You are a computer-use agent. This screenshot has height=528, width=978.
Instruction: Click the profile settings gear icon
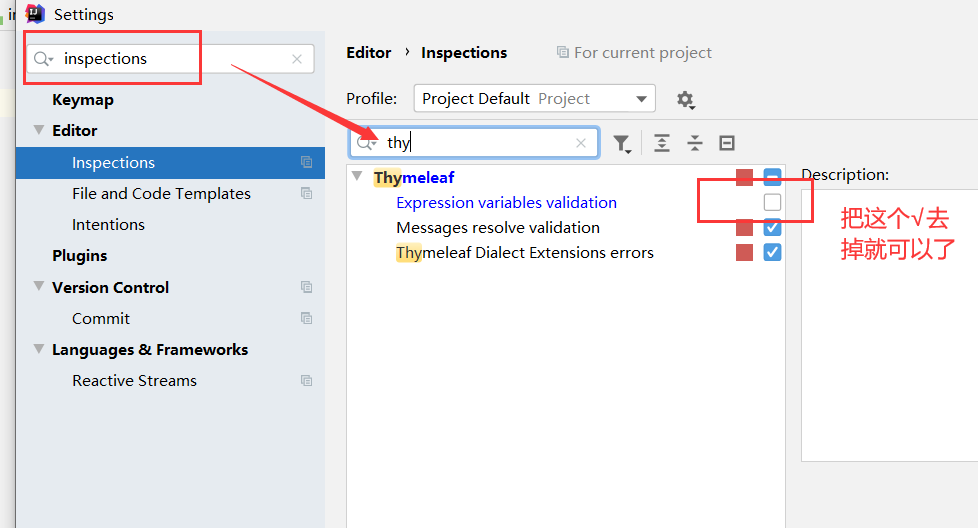684,99
